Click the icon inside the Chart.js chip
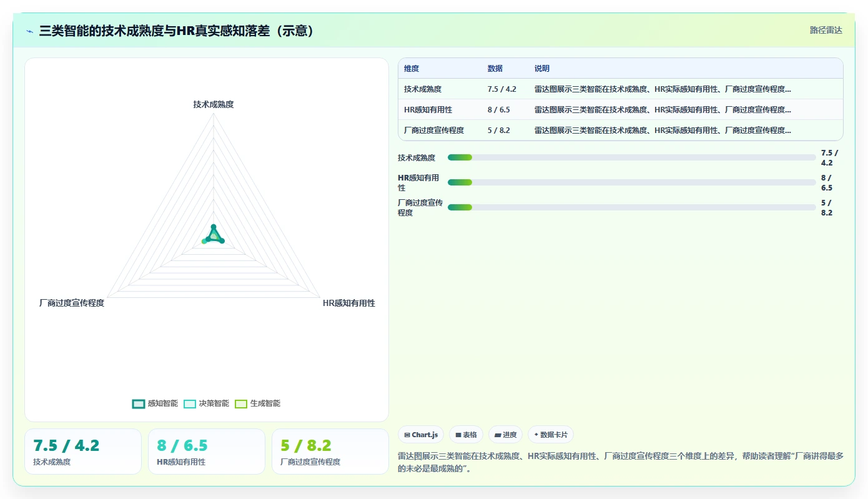The width and height of the screenshot is (868, 499). pyautogui.click(x=407, y=435)
